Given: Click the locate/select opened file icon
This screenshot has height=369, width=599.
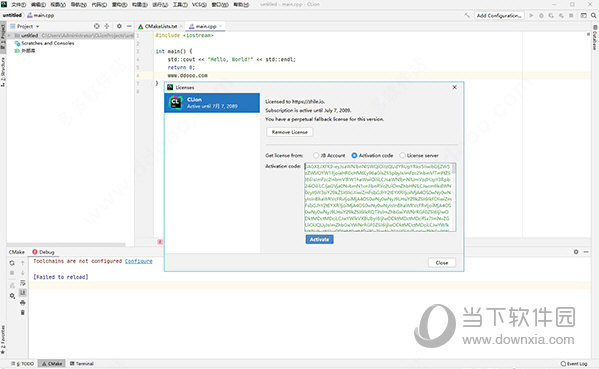Looking at the screenshot, I should pyautogui.click(x=97, y=26).
